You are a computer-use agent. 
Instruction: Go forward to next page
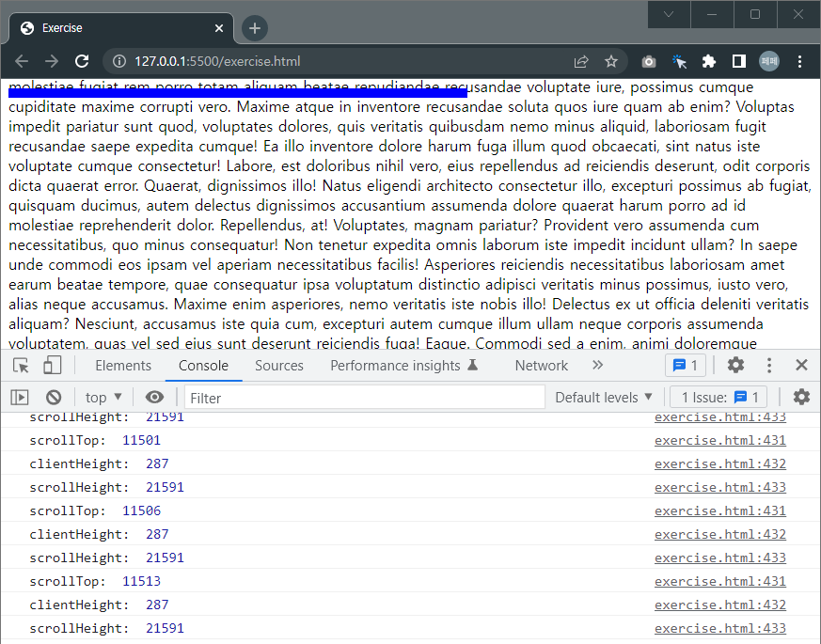tap(52, 61)
